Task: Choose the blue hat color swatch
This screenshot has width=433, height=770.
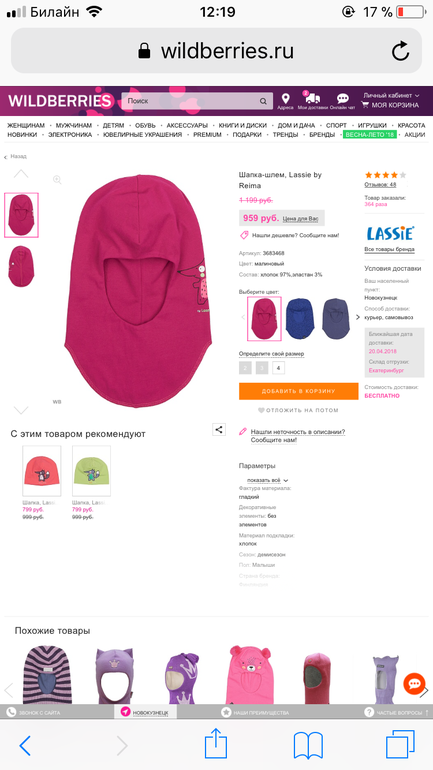Action: (x=299, y=318)
